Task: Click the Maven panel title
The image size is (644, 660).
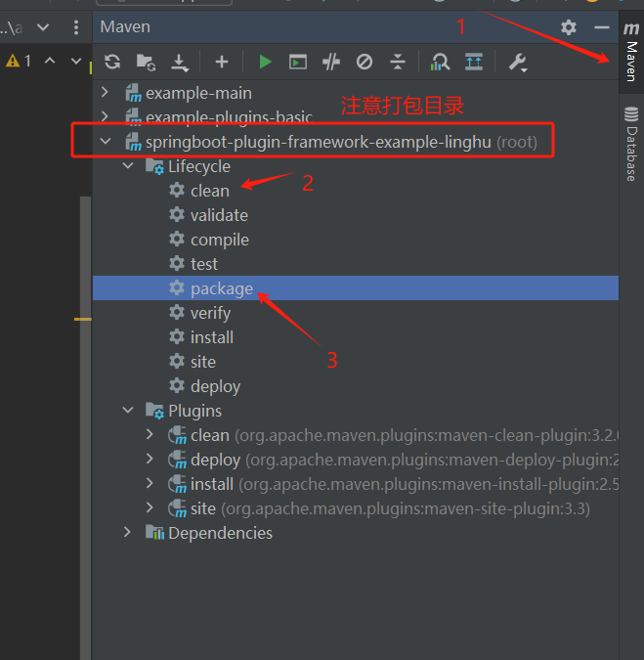Action: point(125,27)
